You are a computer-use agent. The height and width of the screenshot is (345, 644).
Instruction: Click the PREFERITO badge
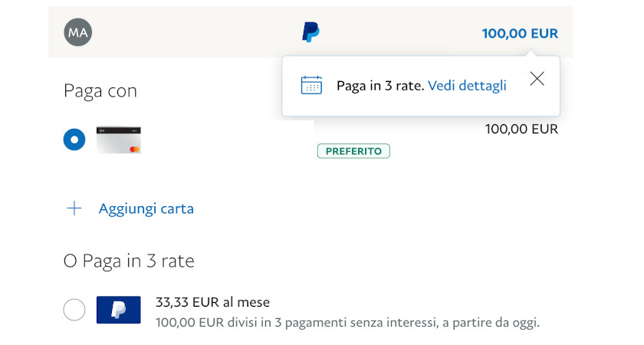pos(353,151)
